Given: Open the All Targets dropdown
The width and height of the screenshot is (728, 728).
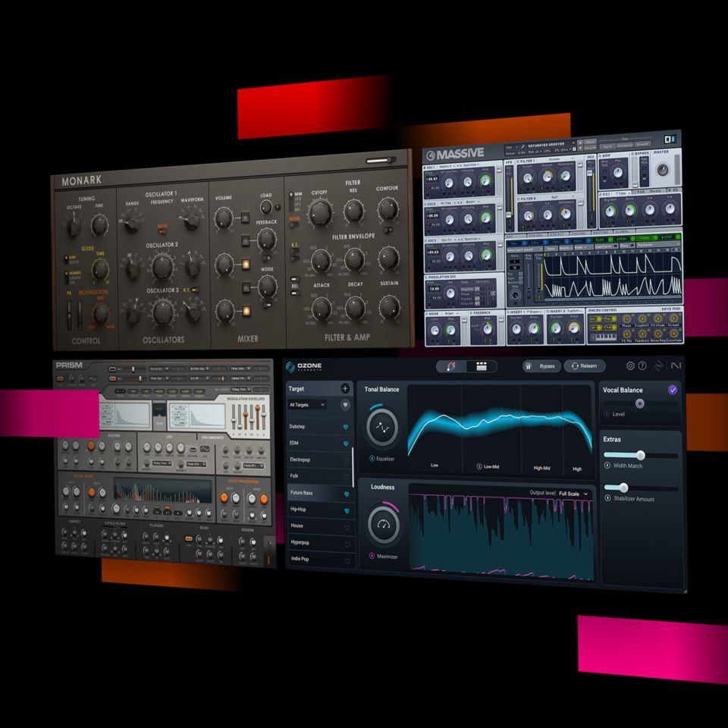Looking at the screenshot, I should [x=308, y=405].
